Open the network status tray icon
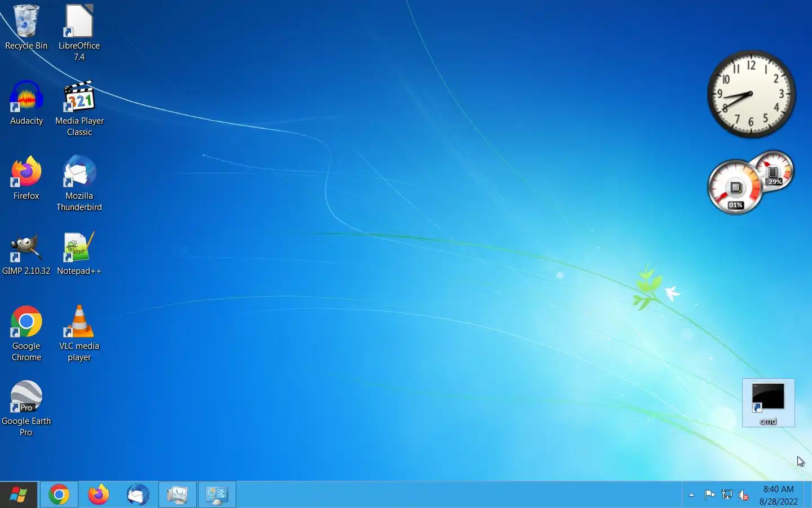Image resolution: width=812 pixels, height=508 pixels. pos(727,495)
